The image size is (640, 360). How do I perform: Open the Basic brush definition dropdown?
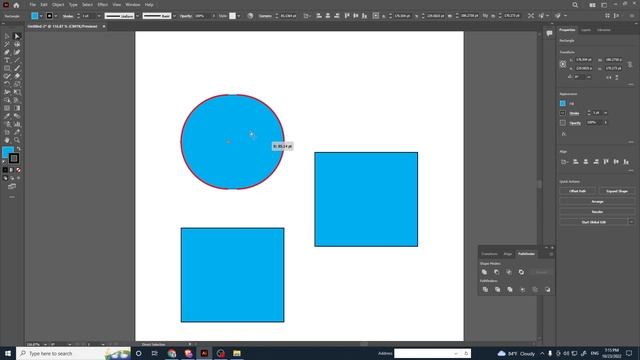click(x=174, y=16)
